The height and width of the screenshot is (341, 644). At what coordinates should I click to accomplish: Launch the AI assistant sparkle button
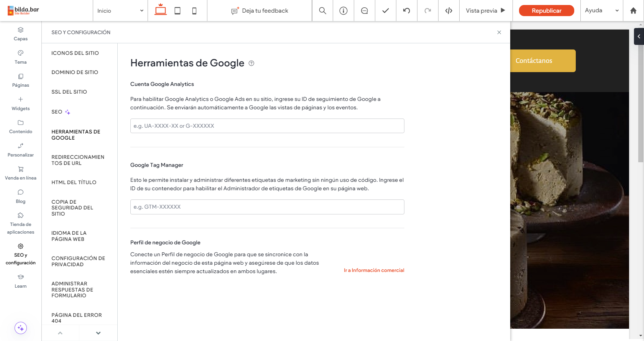tap(21, 328)
